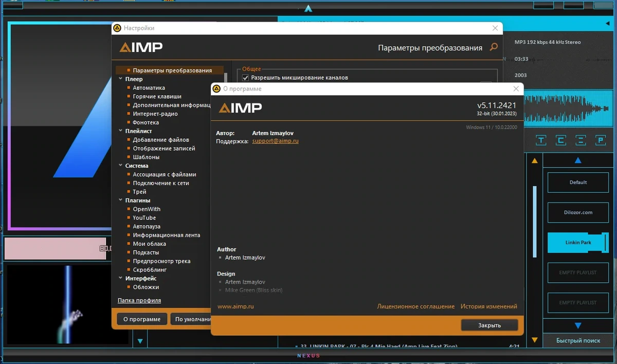
Task: Click the blue up arrow above the Default playlist
Action: click(578, 160)
